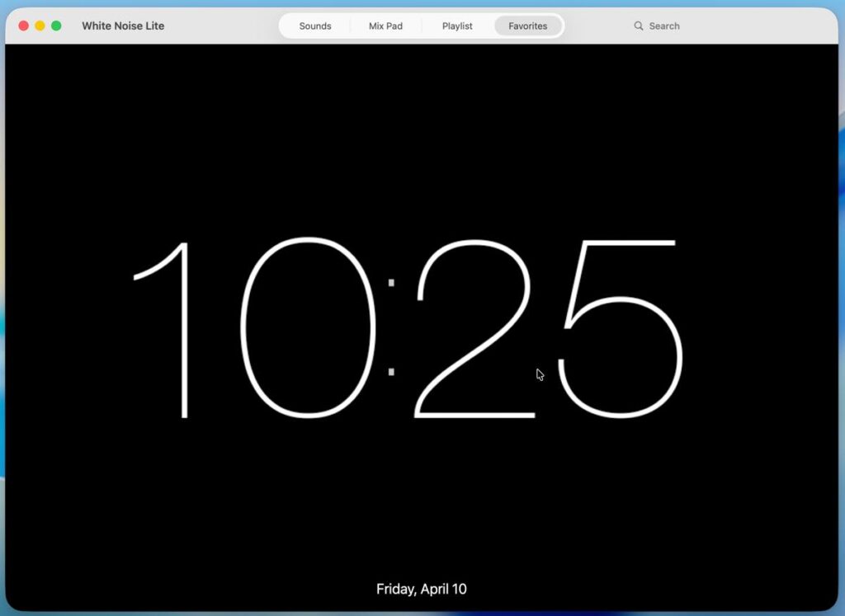The height and width of the screenshot is (616, 845).
Task: Click the magnifying glass search icon
Action: coord(638,26)
